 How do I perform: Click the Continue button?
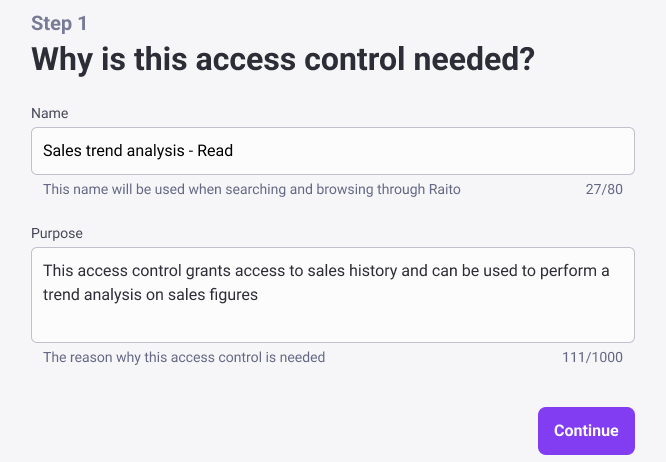(x=586, y=431)
